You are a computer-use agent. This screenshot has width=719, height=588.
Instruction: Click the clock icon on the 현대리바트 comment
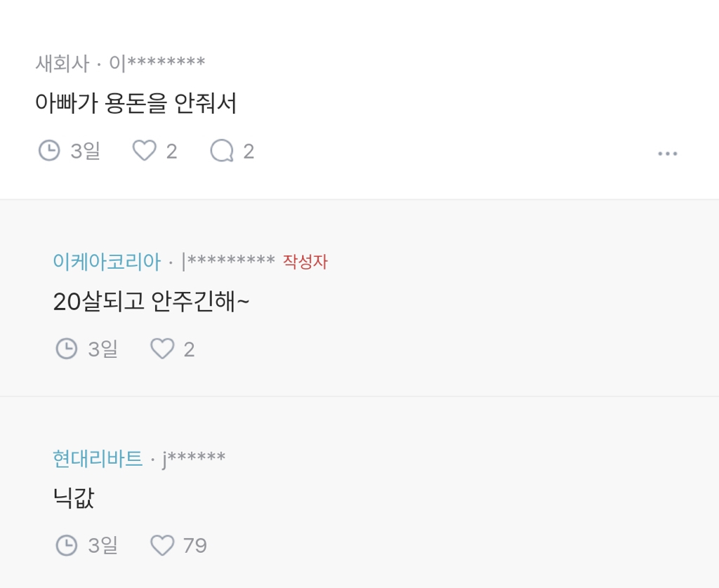(66, 544)
